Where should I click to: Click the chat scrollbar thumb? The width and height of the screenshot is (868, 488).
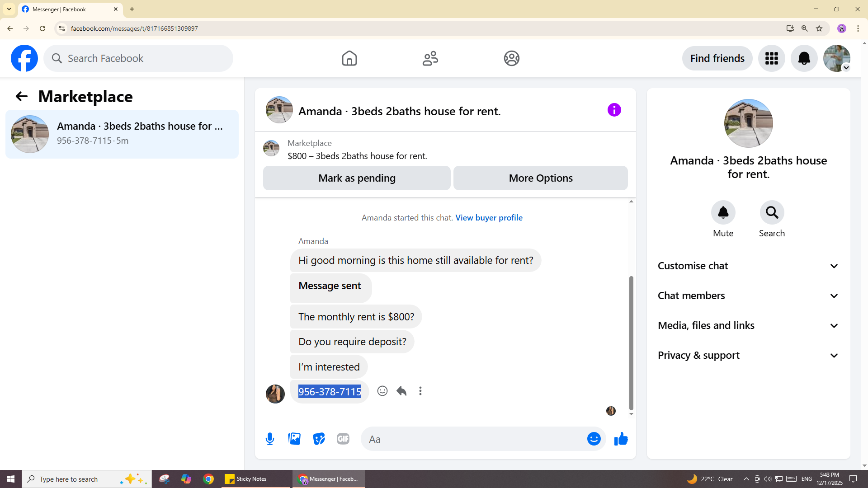pyautogui.click(x=631, y=343)
